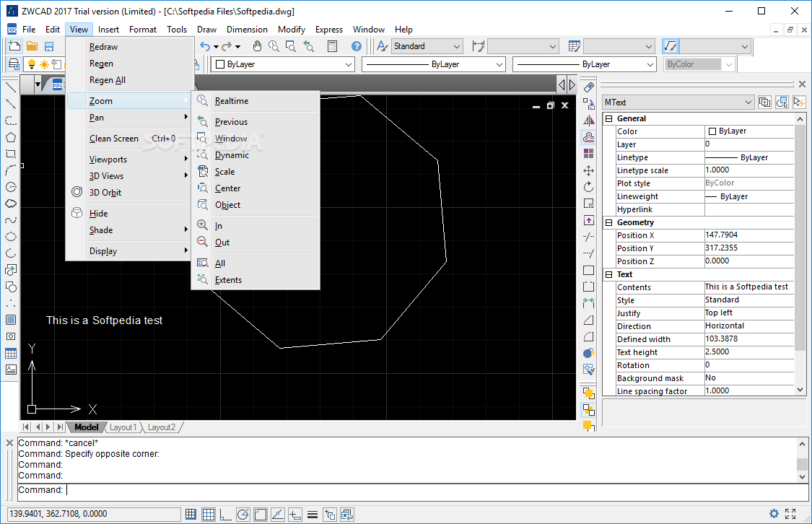Click the 3D Orbit icon
This screenshot has height=524, width=812.
pos(77,192)
